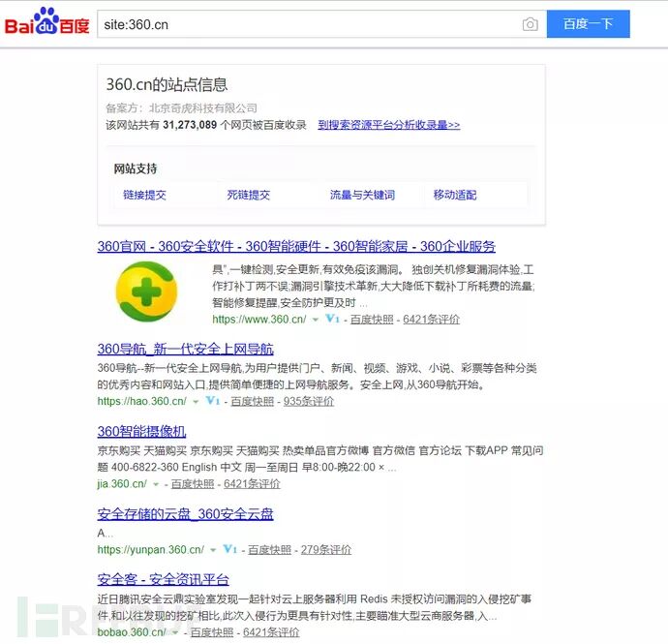Expand the dropdown arrow after https://yunpan.360.cn/

[213, 550]
